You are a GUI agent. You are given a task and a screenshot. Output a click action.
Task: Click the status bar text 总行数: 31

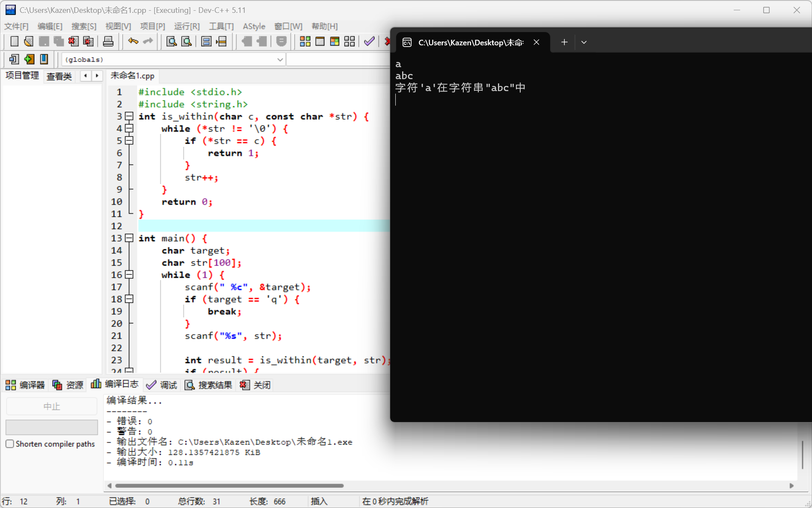click(x=199, y=501)
